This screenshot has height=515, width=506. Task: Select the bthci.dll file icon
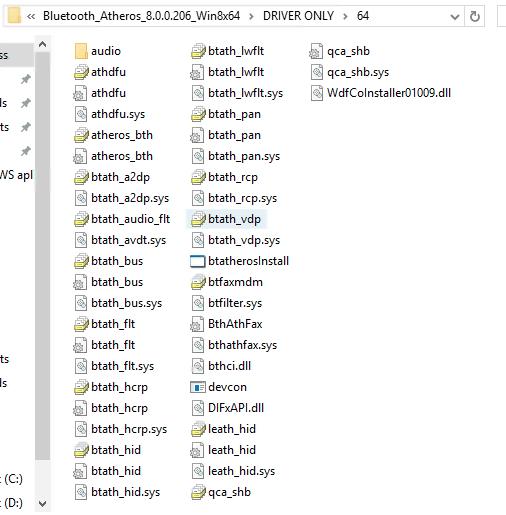tap(198, 366)
